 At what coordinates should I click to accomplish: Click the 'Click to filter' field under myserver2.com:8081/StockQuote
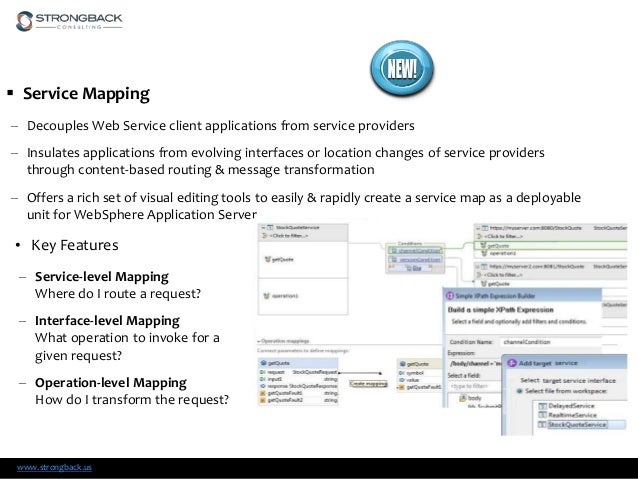(503, 275)
